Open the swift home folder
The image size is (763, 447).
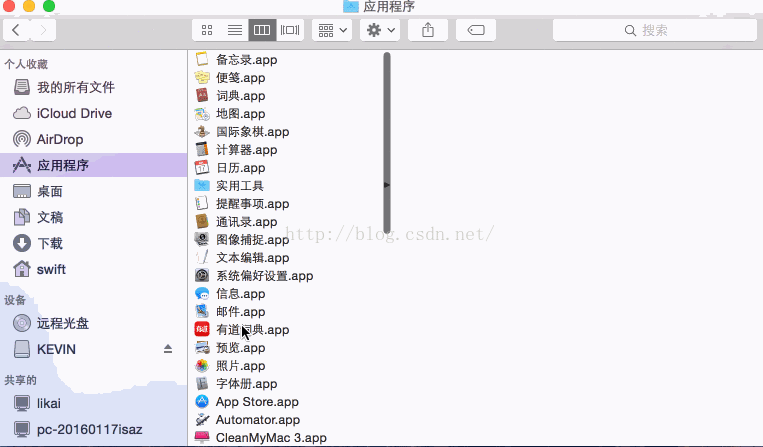point(93,269)
